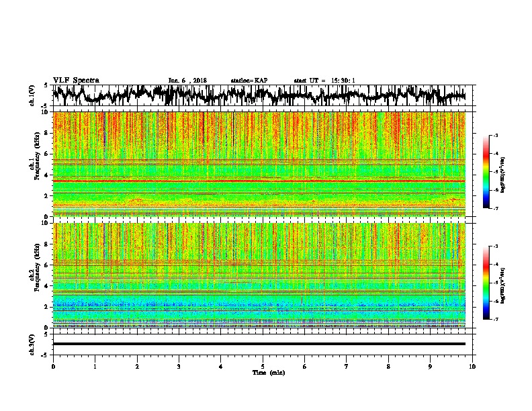The image size is (532, 411).
Task: Click the time axis tick label "5"
Action: click(263, 367)
